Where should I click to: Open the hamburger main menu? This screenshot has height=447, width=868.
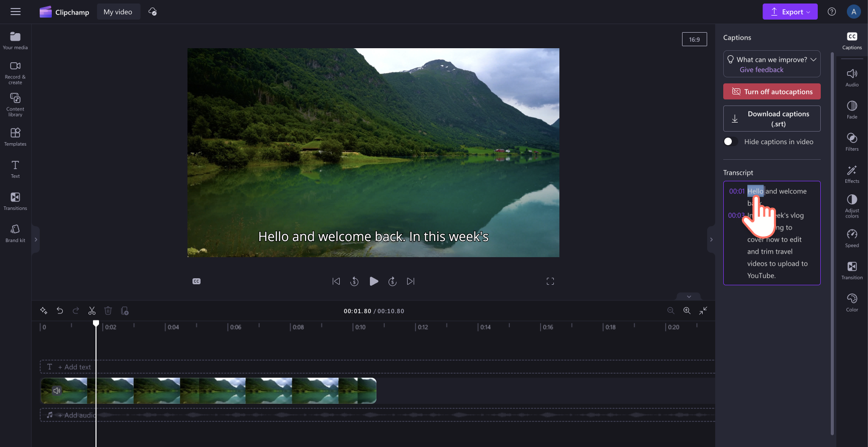point(16,12)
